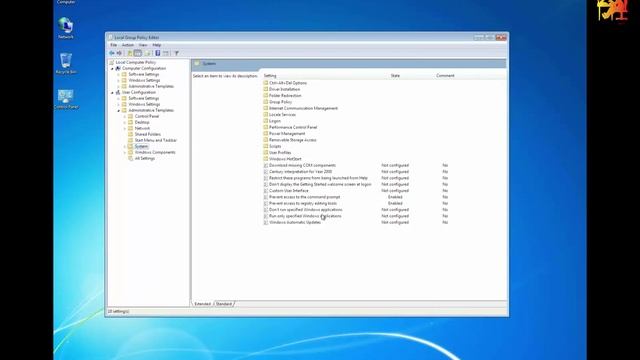Select the 'Windows Automatic Updates' setting
Screen dimensions: 640x360
295,222
